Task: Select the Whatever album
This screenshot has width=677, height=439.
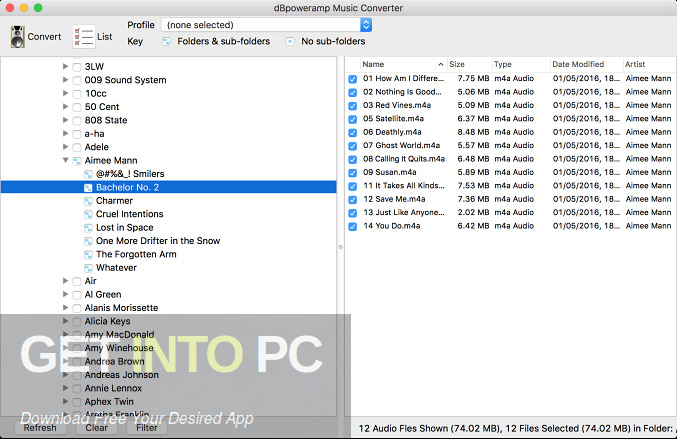Action: 116,268
